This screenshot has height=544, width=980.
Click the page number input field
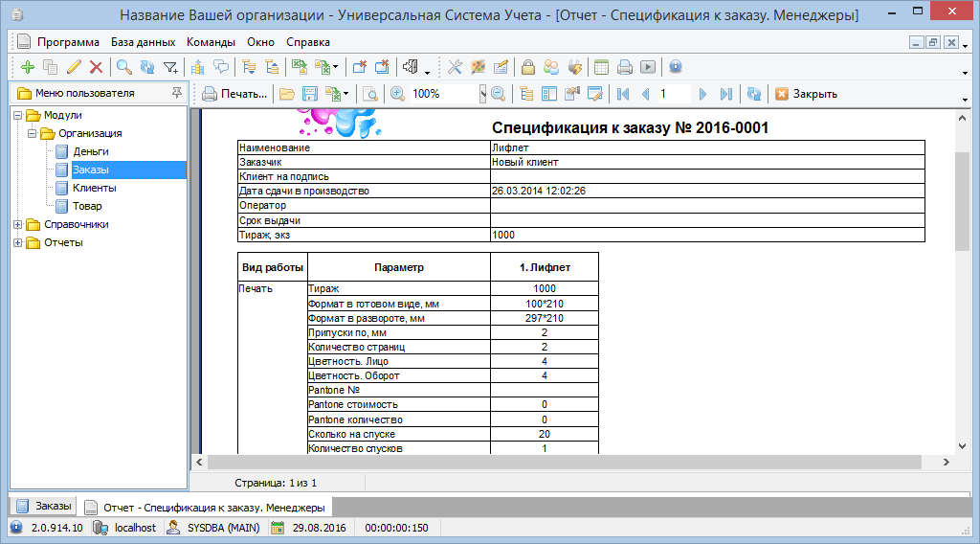tap(674, 94)
